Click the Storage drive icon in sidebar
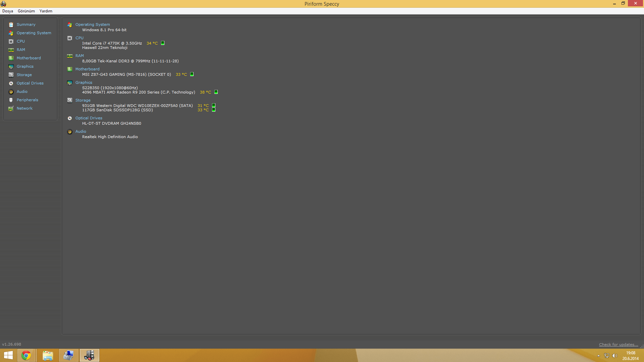This screenshot has width=644, height=362. [x=11, y=75]
